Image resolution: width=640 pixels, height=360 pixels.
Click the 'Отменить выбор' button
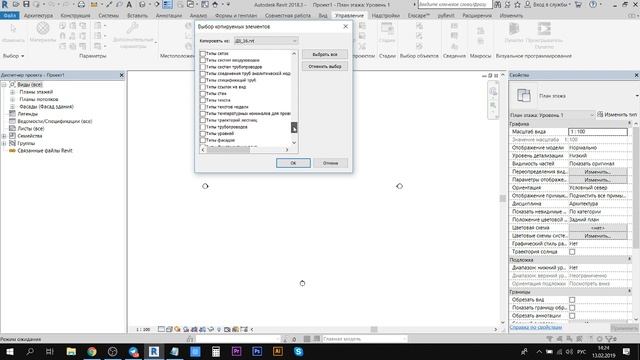pyautogui.click(x=325, y=66)
